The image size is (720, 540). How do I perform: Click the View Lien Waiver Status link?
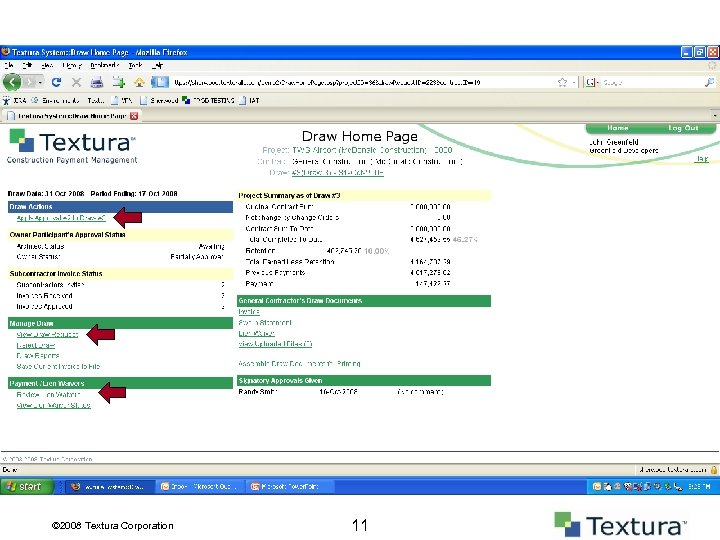tap(53, 405)
